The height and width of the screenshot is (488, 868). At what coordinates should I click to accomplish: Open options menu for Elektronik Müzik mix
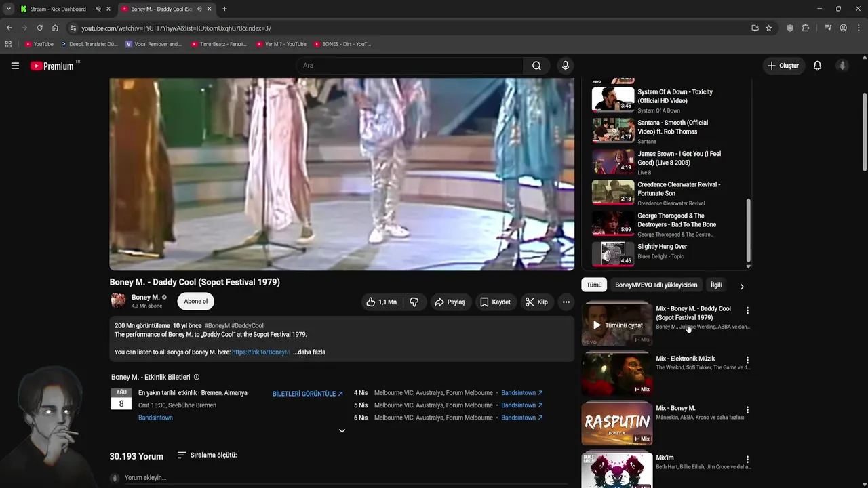point(747,360)
